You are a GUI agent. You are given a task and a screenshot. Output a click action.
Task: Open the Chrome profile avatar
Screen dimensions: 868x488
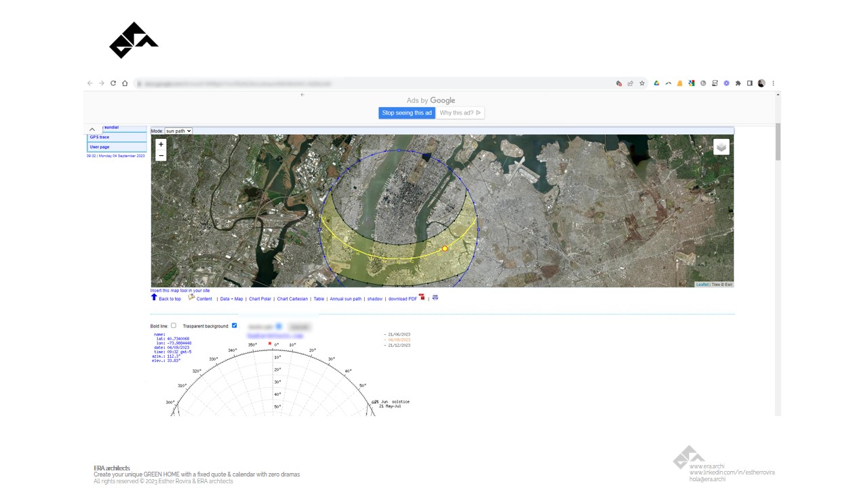(762, 83)
